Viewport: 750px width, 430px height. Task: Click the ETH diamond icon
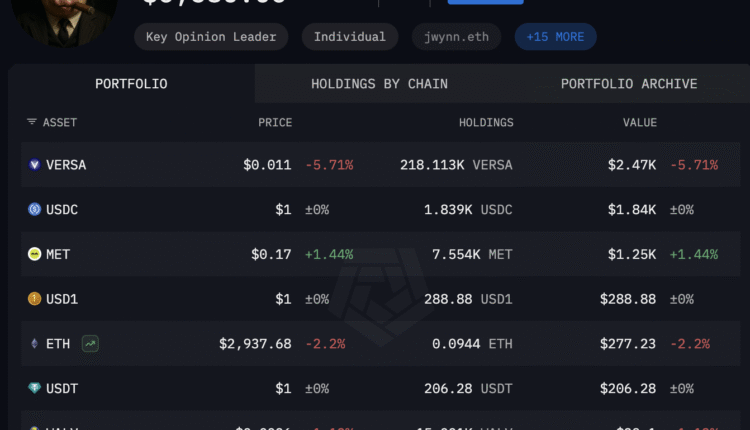pos(34,343)
